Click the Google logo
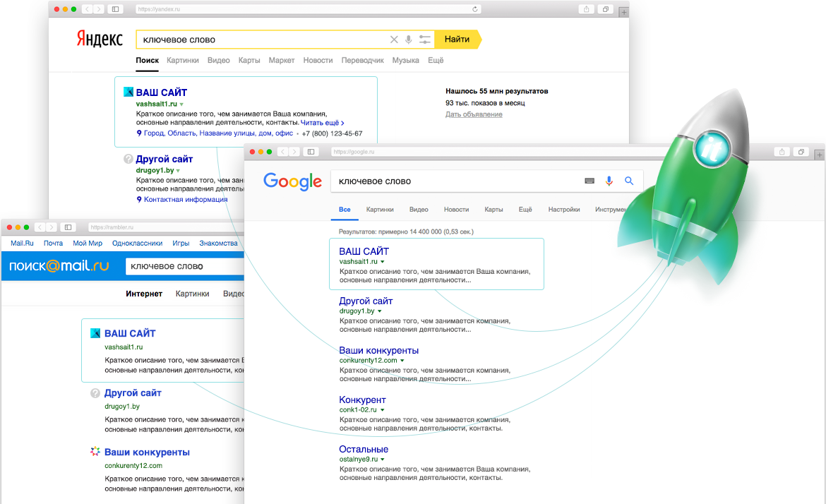Viewport: 826px width, 504px height. click(292, 181)
